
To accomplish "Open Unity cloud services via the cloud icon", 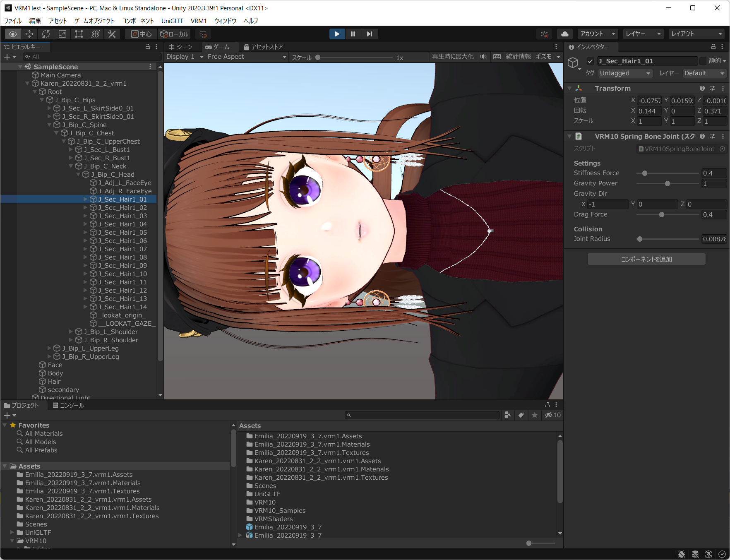I will click(x=564, y=34).
